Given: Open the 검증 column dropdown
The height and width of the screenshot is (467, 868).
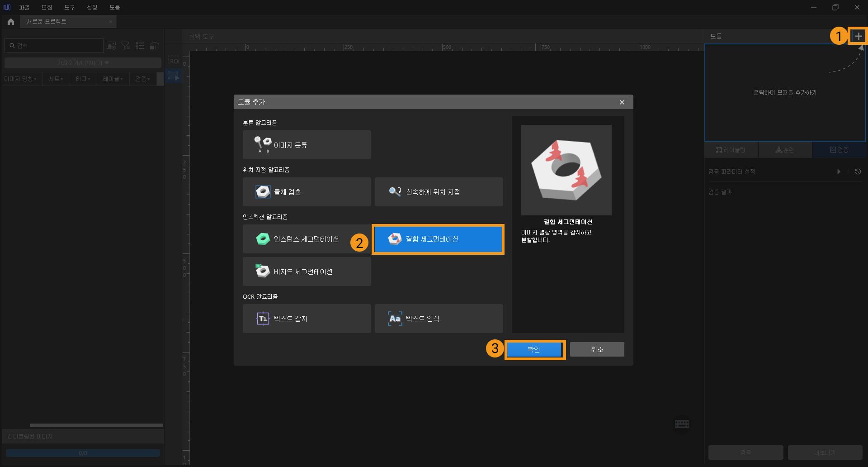Looking at the screenshot, I should click(143, 79).
